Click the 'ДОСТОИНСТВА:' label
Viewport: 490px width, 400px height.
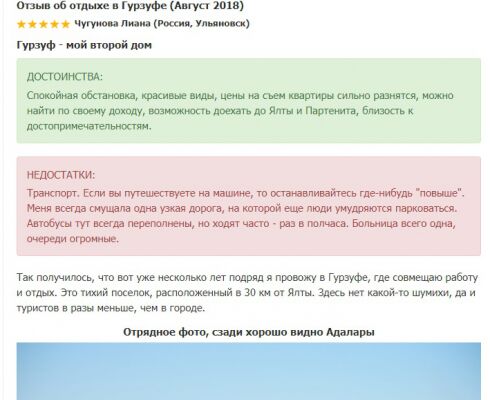(x=65, y=77)
